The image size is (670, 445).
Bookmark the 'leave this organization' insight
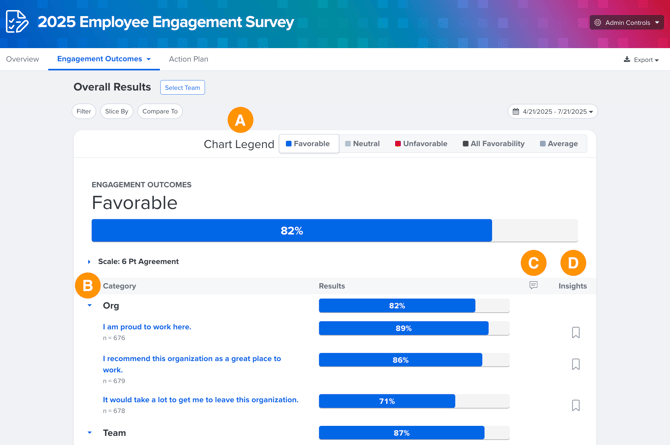point(576,405)
